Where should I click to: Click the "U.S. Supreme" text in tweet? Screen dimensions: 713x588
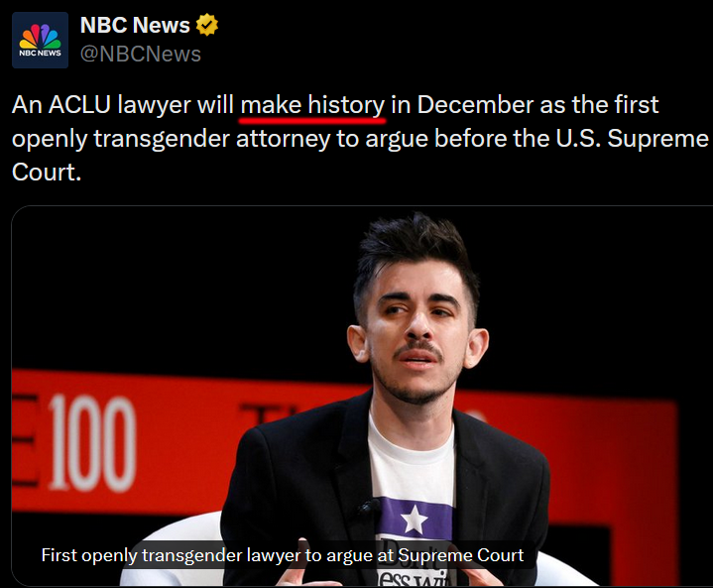click(632, 139)
